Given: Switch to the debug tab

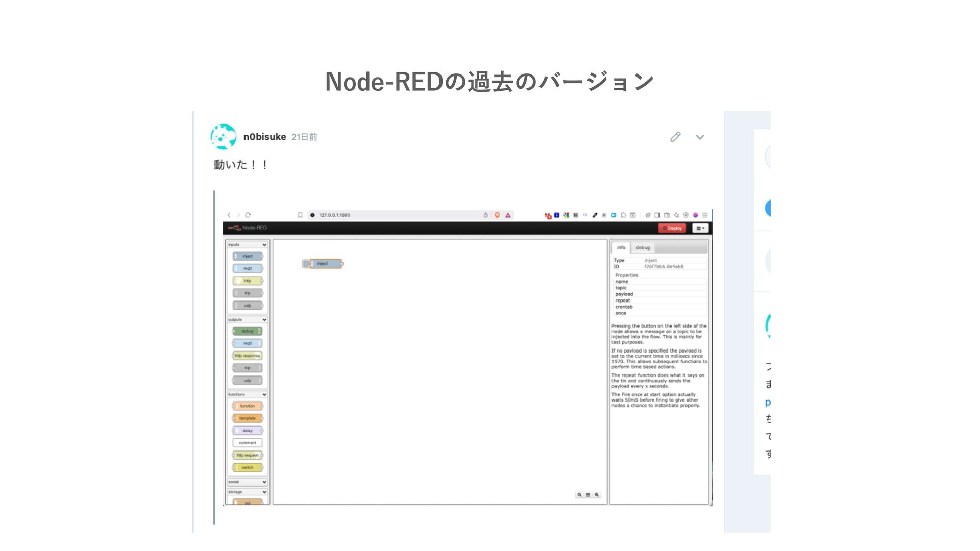Looking at the screenshot, I should click(643, 248).
